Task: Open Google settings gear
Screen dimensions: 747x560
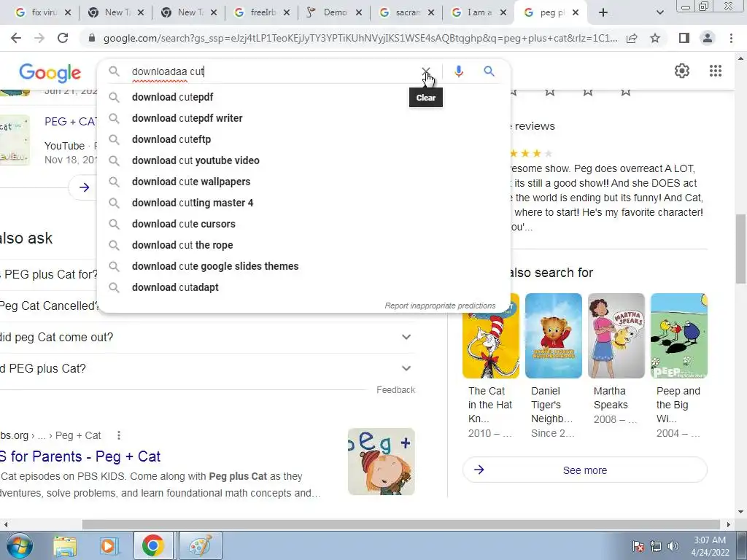Action: pos(682,71)
